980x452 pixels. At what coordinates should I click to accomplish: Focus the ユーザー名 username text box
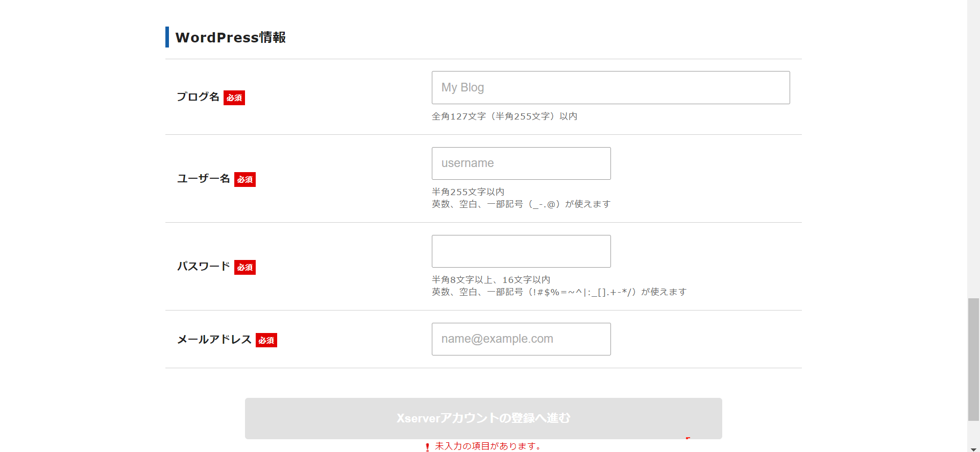coord(521,163)
